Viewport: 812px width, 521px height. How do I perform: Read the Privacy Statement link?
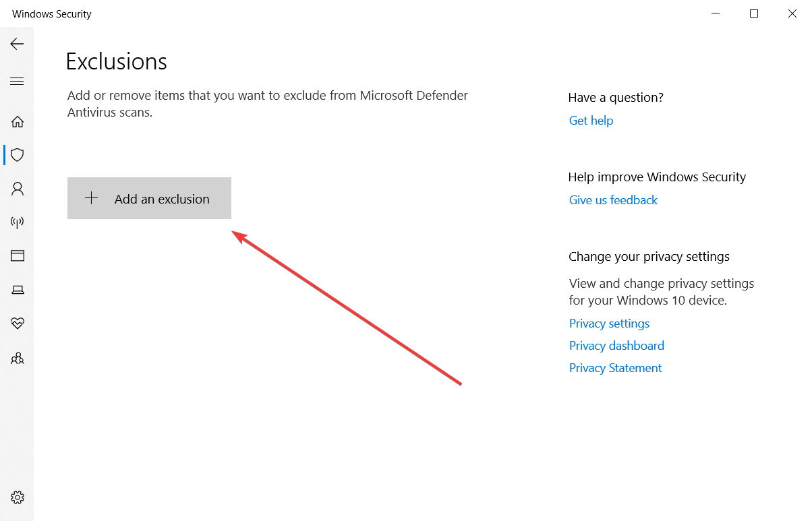[x=615, y=368]
